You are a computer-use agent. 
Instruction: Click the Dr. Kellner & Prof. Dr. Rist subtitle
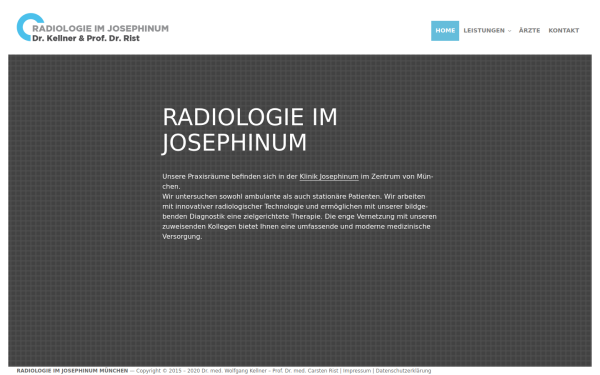tap(86, 38)
